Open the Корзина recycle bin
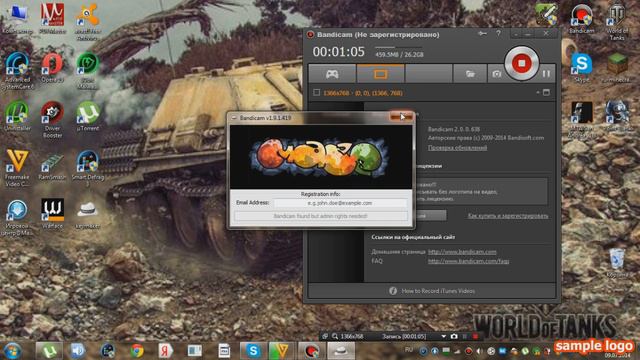Viewport: 640px width, 360px height. (x=617, y=262)
